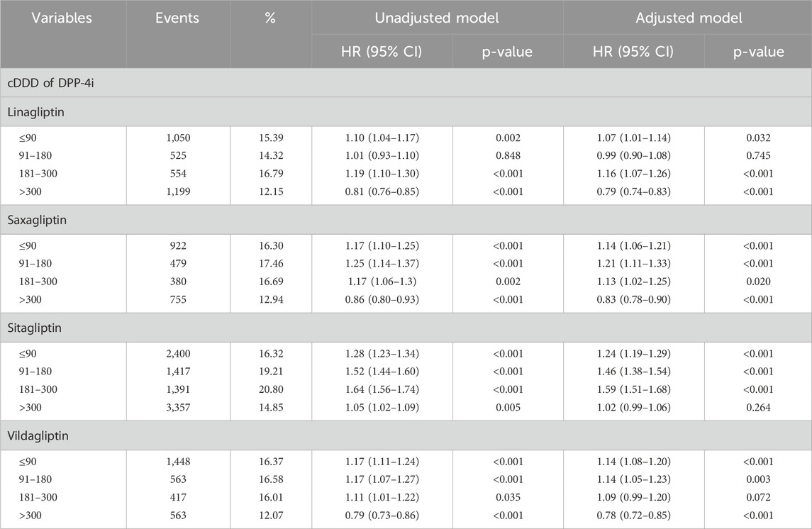
Task: Click the p-value 0.003
Action: (759, 480)
